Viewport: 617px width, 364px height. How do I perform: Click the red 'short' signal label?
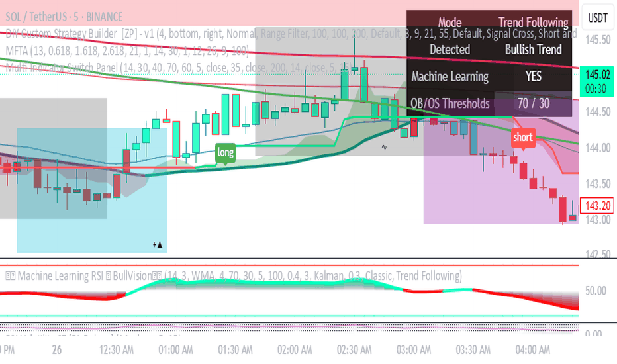523,138
